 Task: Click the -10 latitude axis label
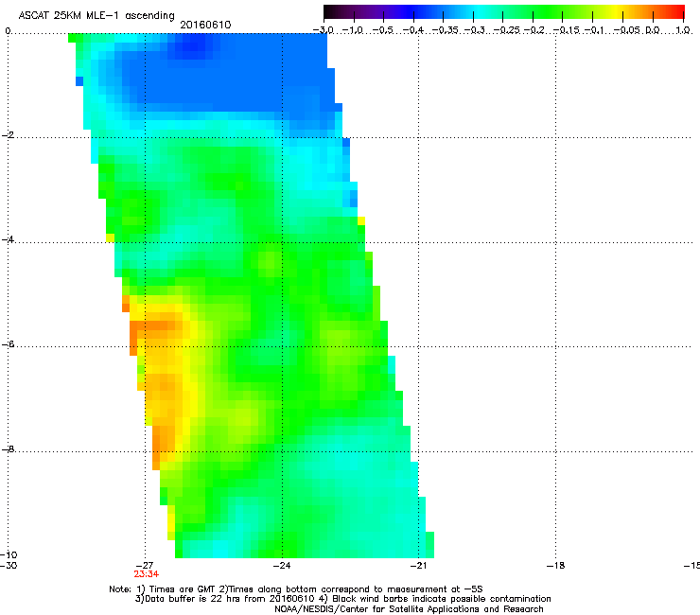point(9,554)
